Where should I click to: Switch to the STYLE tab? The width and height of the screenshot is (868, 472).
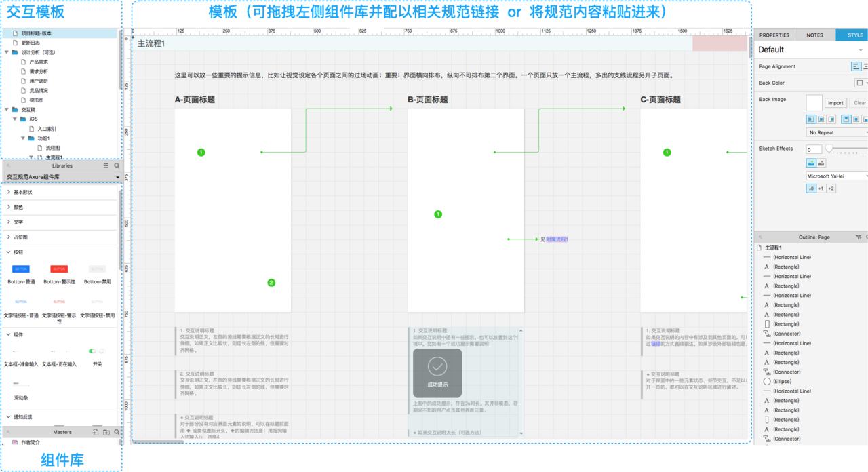click(x=852, y=35)
